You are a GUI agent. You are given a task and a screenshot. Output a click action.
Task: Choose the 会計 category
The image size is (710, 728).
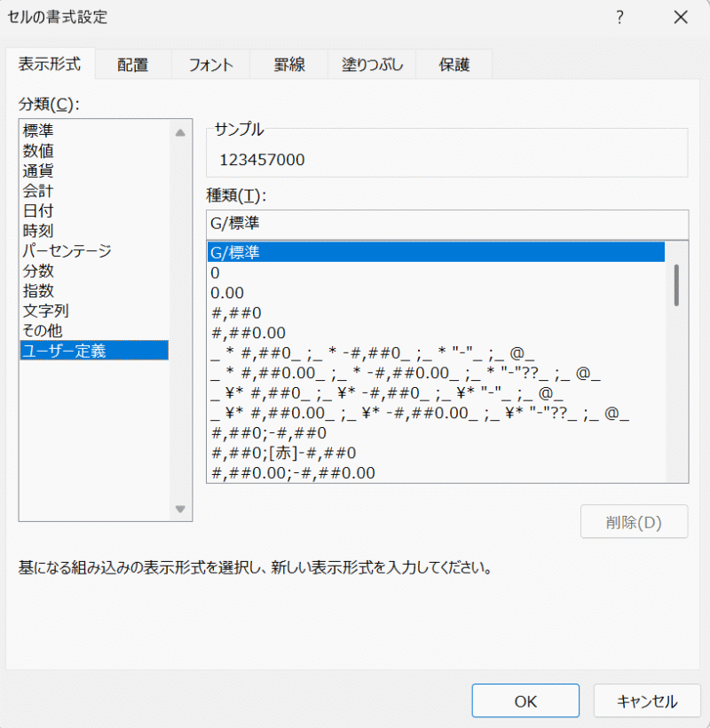(94, 190)
